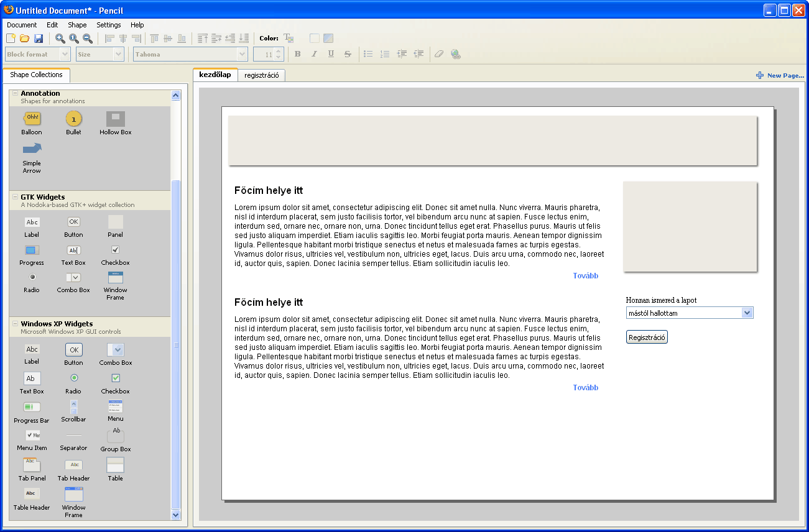
Task: Select the Windows XP Radio widget
Action: click(x=73, y=378)
